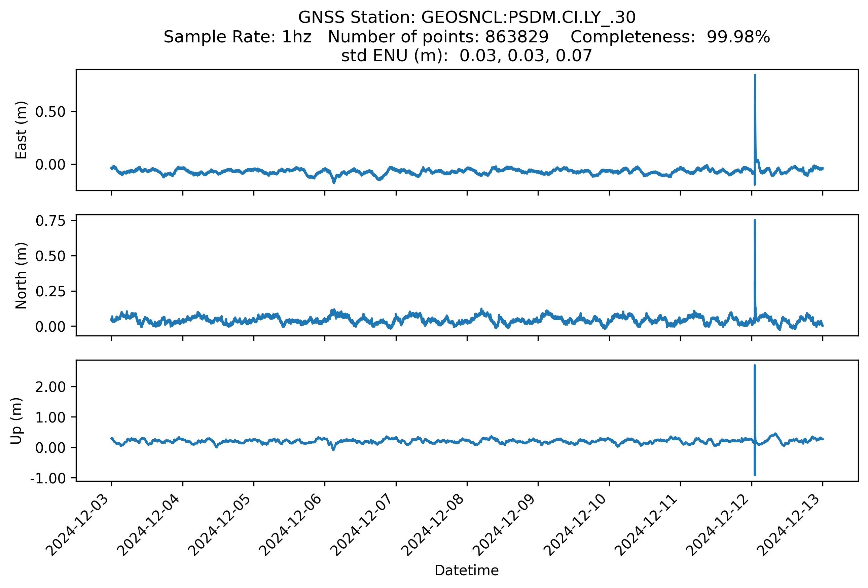Click the Up panel spike top
868x588 pixels.
pos(755,367)
